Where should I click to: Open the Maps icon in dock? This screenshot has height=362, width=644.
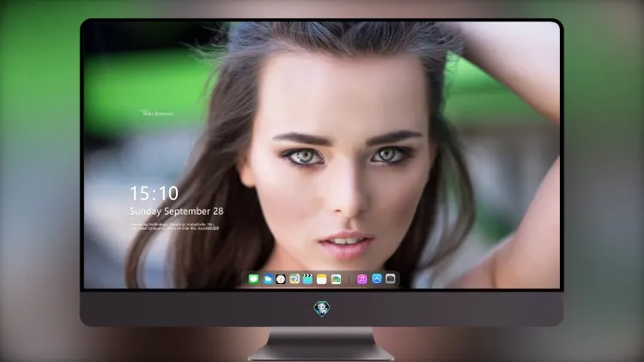[x=295, y=279]
